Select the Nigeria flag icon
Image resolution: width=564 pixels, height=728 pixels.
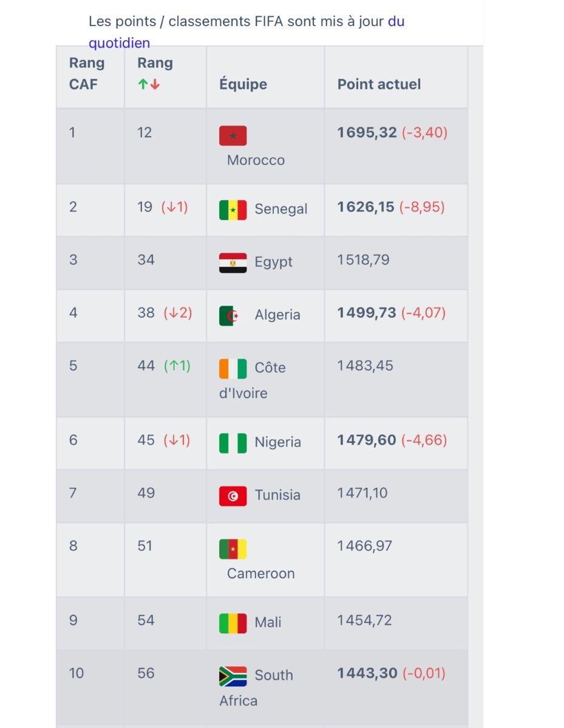[x=233, y=443]
